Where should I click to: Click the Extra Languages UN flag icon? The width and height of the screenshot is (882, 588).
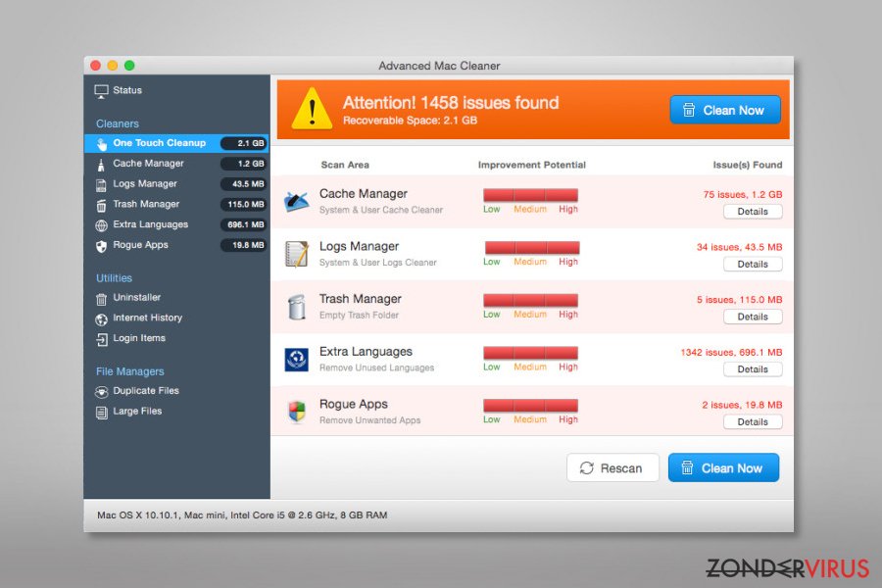[x=296, y=360]
